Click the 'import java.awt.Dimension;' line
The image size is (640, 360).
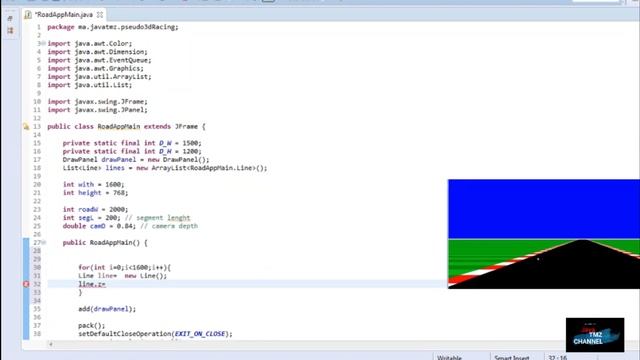pos(97,52)
